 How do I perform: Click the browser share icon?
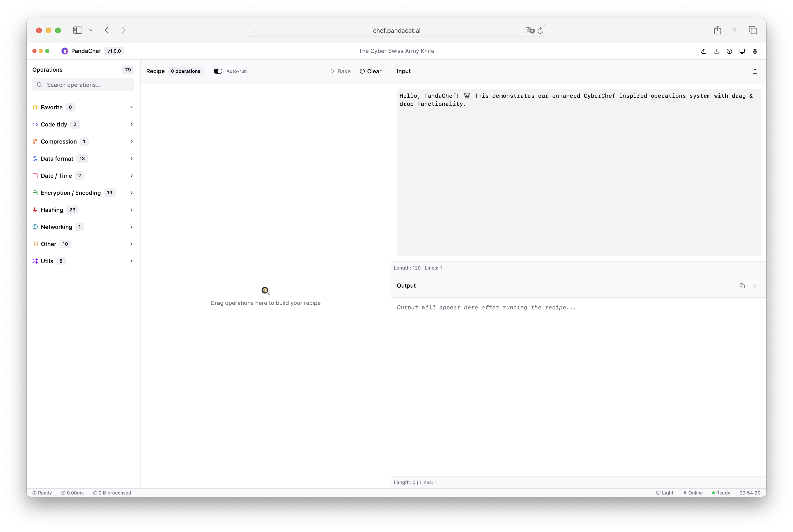tap(717, 30)
